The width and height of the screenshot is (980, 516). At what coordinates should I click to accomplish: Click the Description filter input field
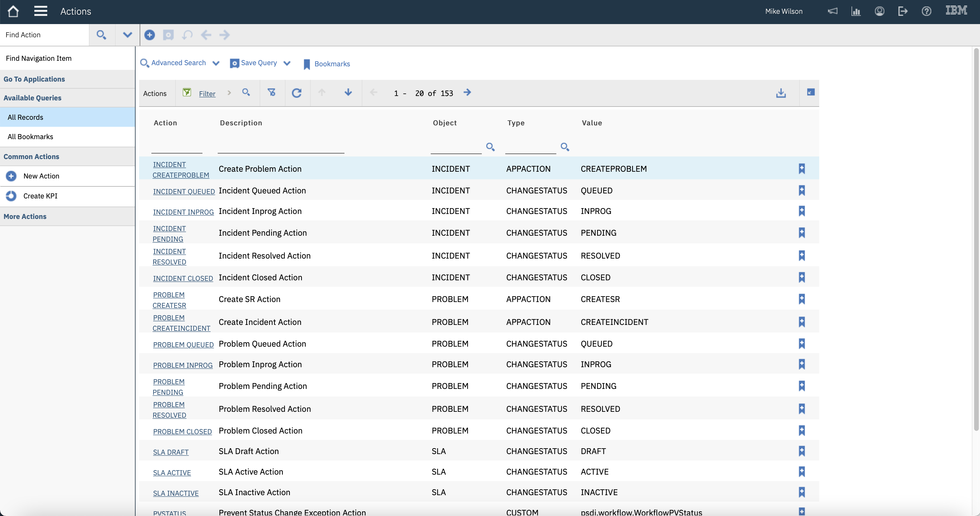tap(281, 147)
